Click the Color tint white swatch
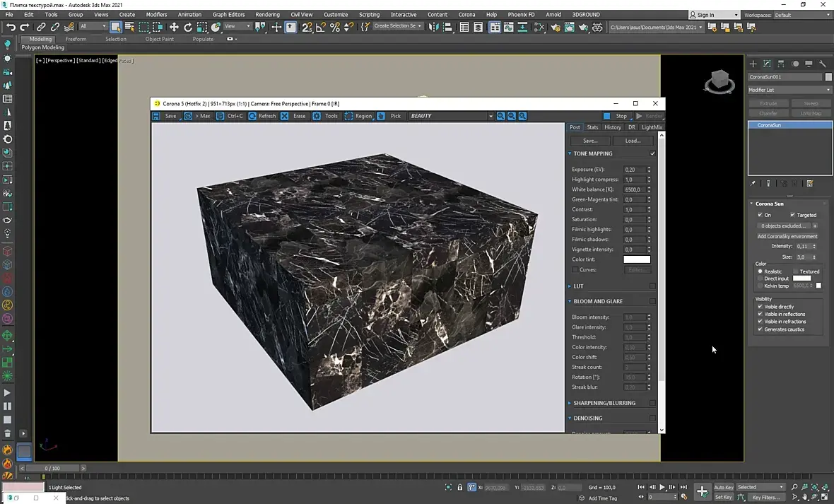 (636, 259)
